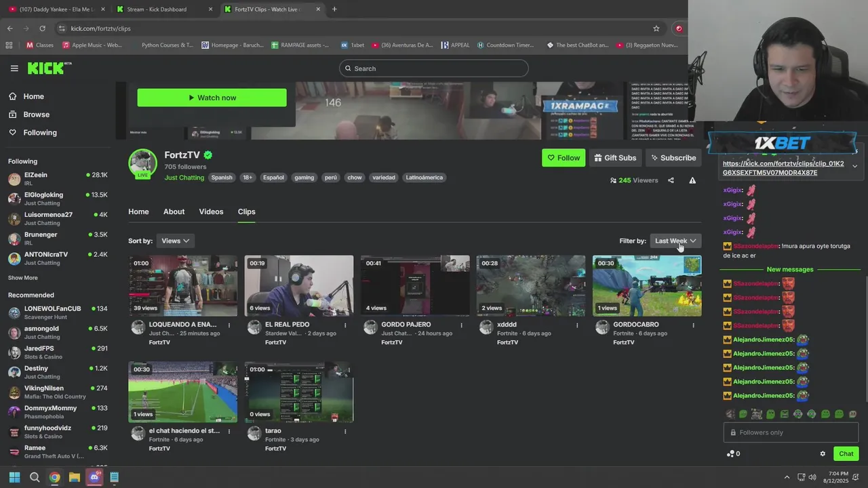Image resolution: width=868 pixels, height=488 pixels.
Task: Click FortzTV channel avatar
Action: tap(142, 163)
